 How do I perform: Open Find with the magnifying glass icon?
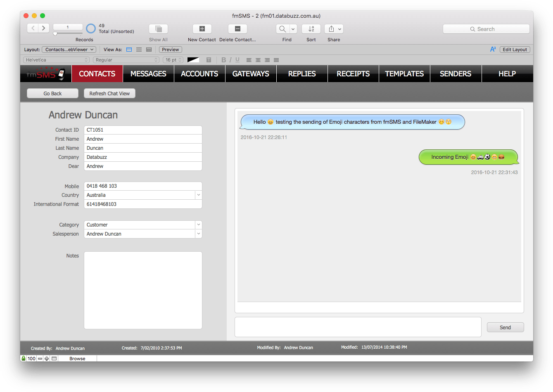(x=283, y=29)
